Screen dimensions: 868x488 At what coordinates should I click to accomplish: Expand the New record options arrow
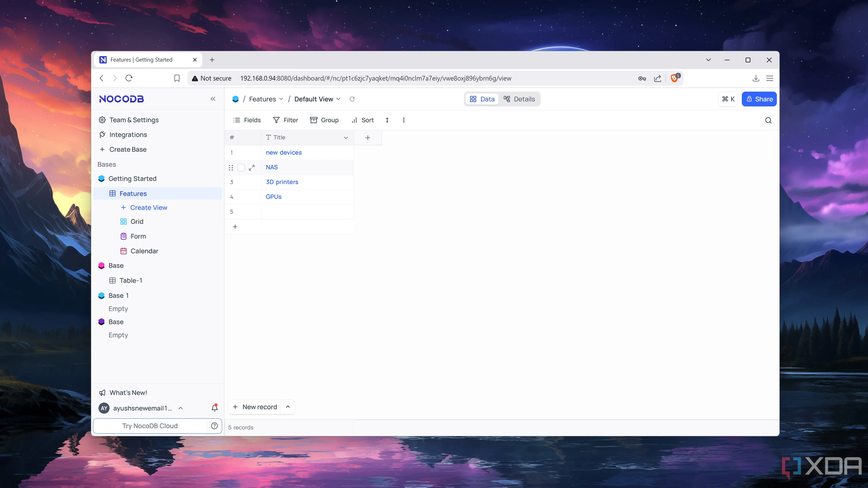(288, 407)
